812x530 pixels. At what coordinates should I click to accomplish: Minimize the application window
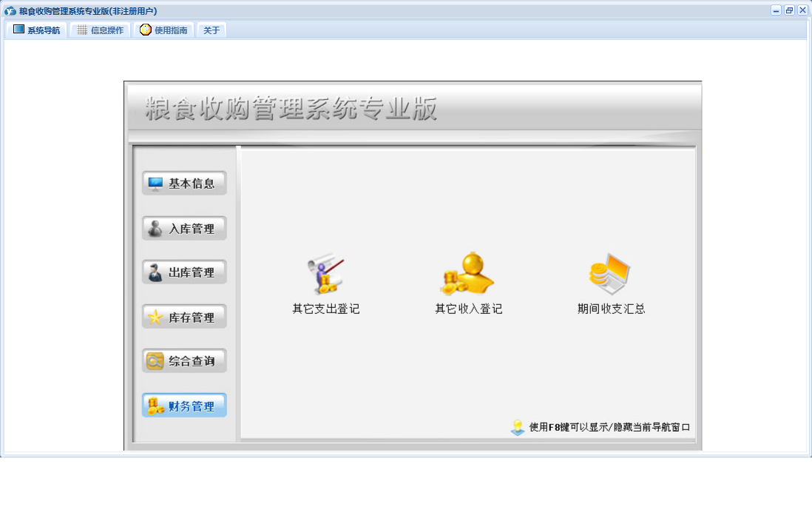pyautogui.click(x=776, y=10)
